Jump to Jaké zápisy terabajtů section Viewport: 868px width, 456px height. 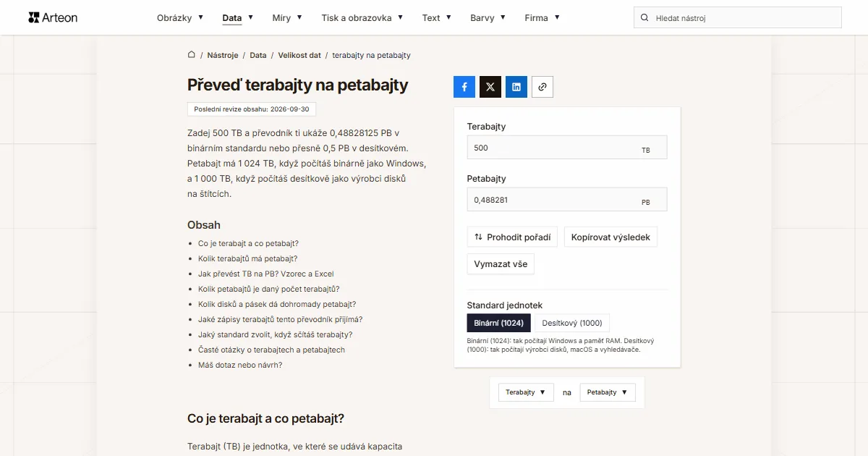pyautogui.click(x=281, y=319)
